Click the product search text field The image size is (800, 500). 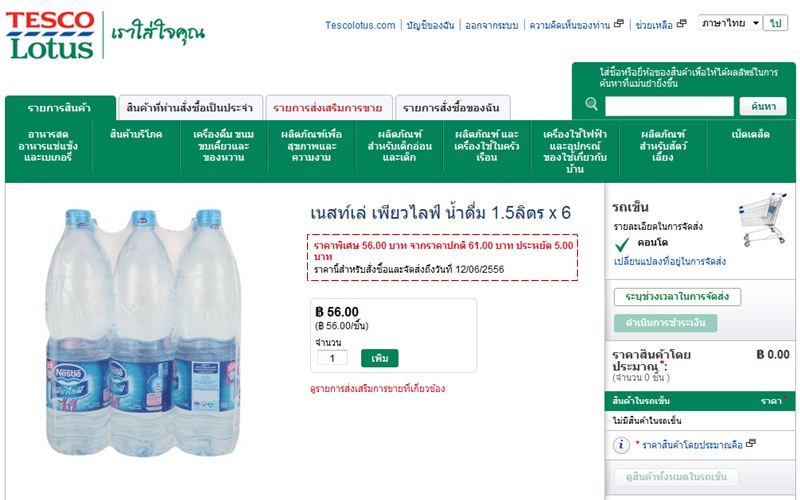pyautogui.click(x=669, y=106)
